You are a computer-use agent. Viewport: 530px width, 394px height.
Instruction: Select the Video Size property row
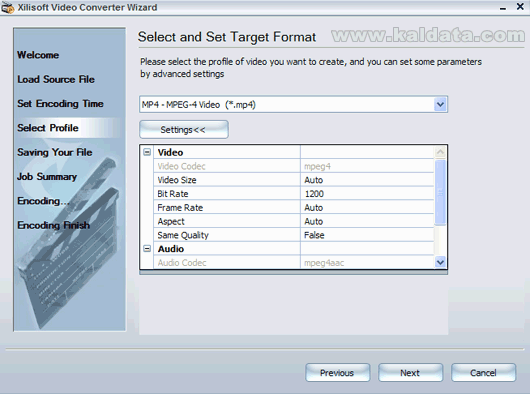293,180
